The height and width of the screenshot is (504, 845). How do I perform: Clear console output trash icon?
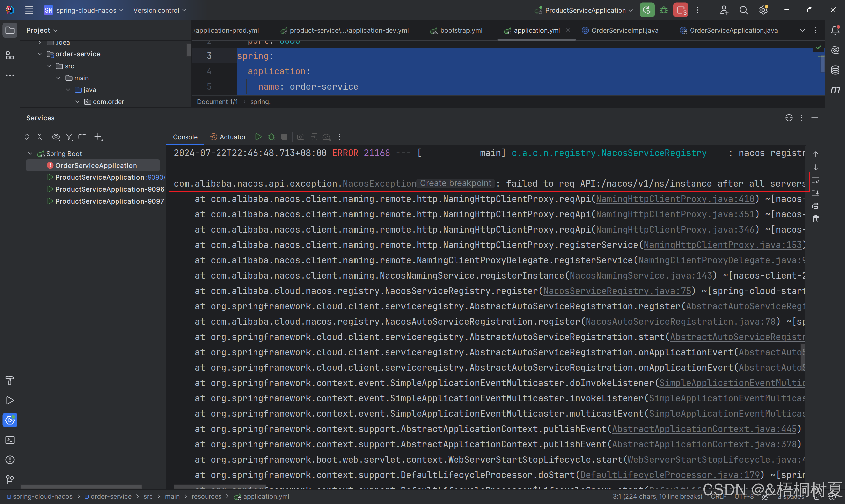click(x=815, y=219)
